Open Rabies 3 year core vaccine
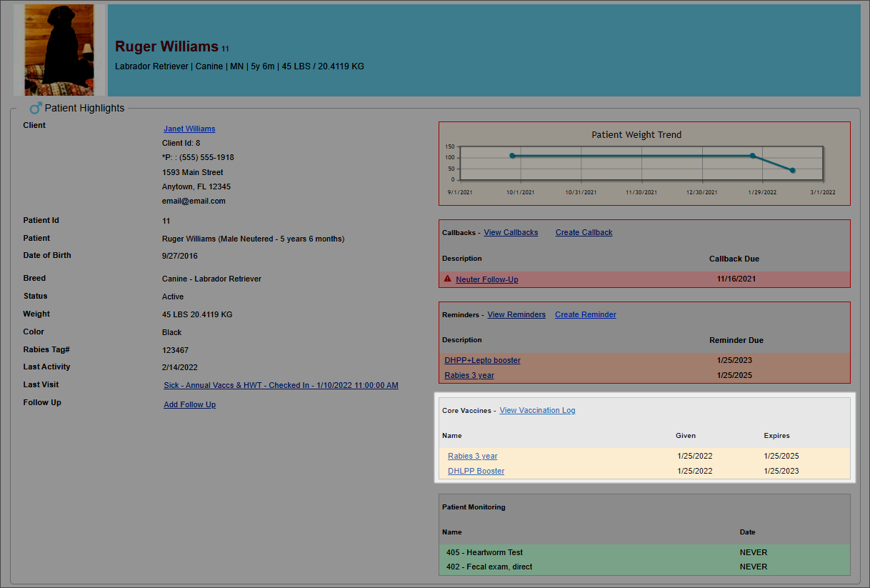Viewport: 870px width, 588px height. point(472,456)
